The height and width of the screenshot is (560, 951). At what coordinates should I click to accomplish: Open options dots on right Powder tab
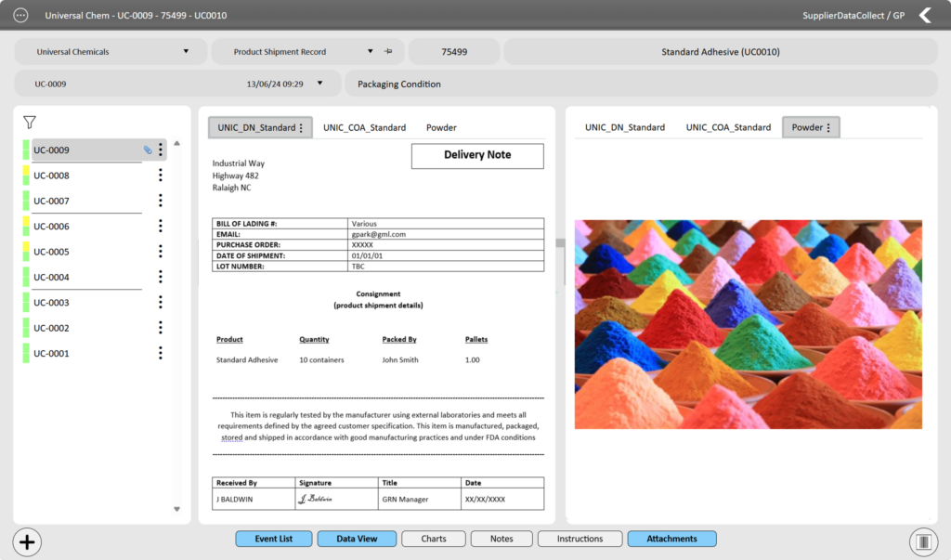pyautogui.click(x=828, y=127)
